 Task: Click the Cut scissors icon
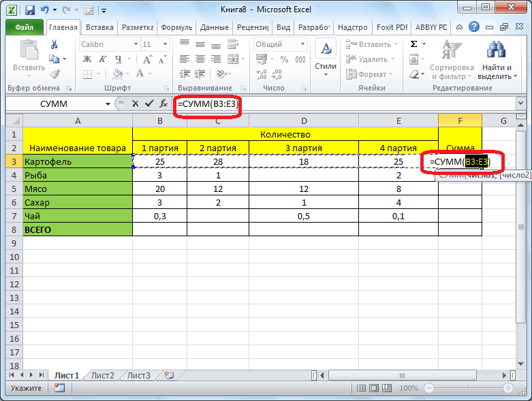click(54, 44)
